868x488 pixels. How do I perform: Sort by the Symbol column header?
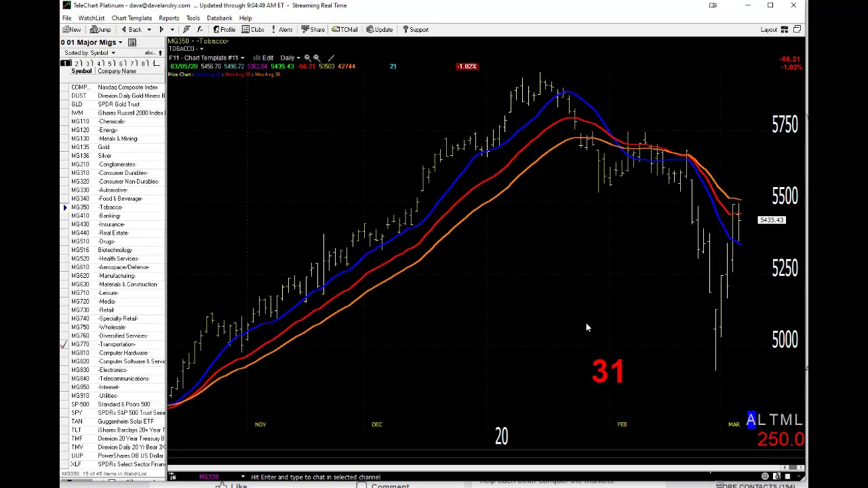tap(81, 71)
